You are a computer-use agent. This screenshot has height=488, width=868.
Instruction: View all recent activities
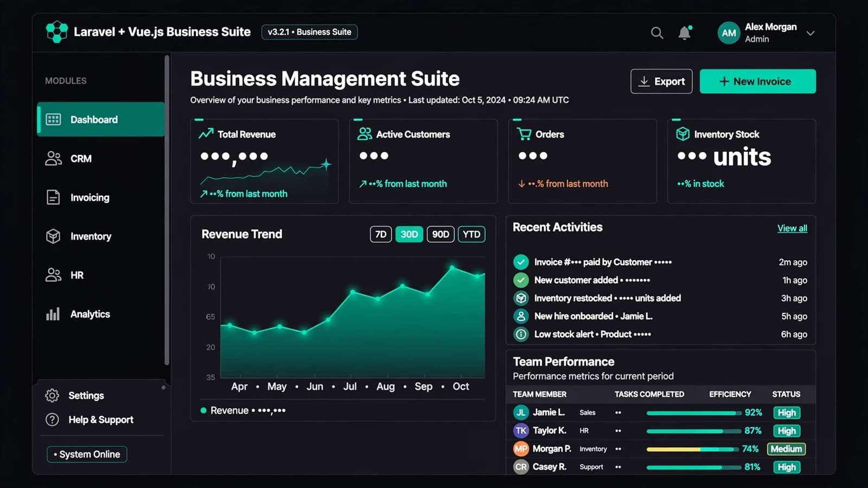792,228
